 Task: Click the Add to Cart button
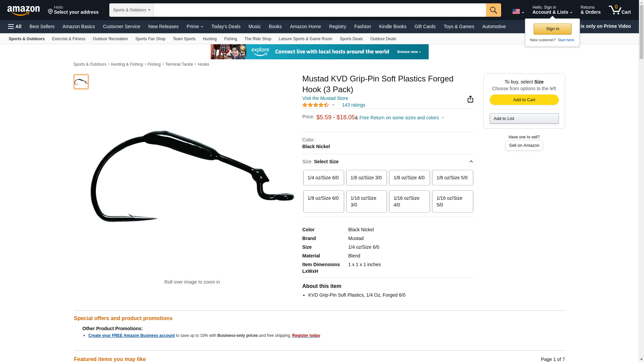[x=524, y=100]
